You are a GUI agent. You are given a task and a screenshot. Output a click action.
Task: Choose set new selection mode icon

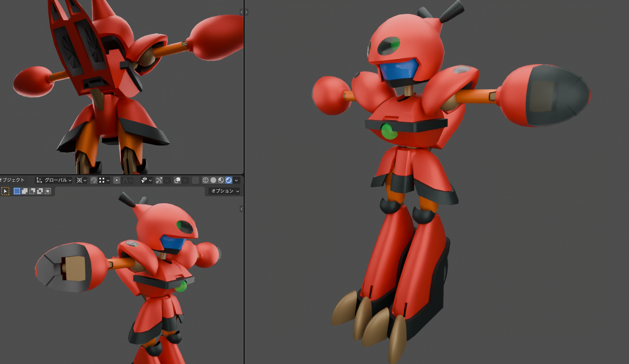[17, 191]
